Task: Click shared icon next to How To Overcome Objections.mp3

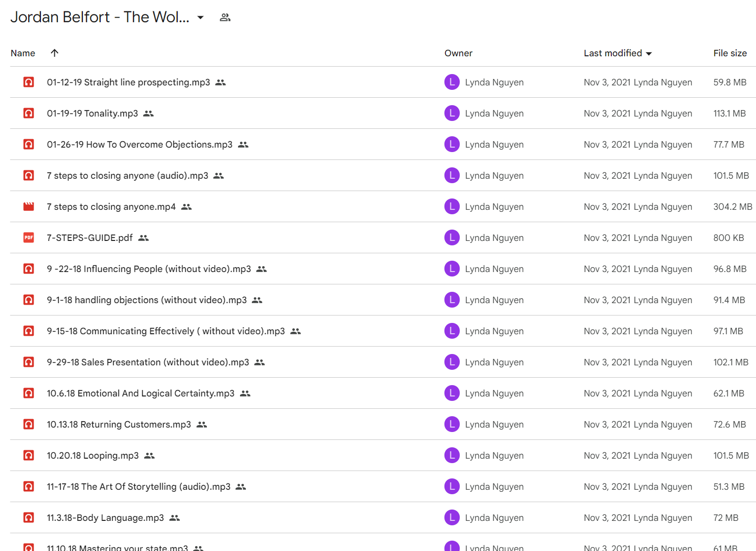Action: (243, 145)
